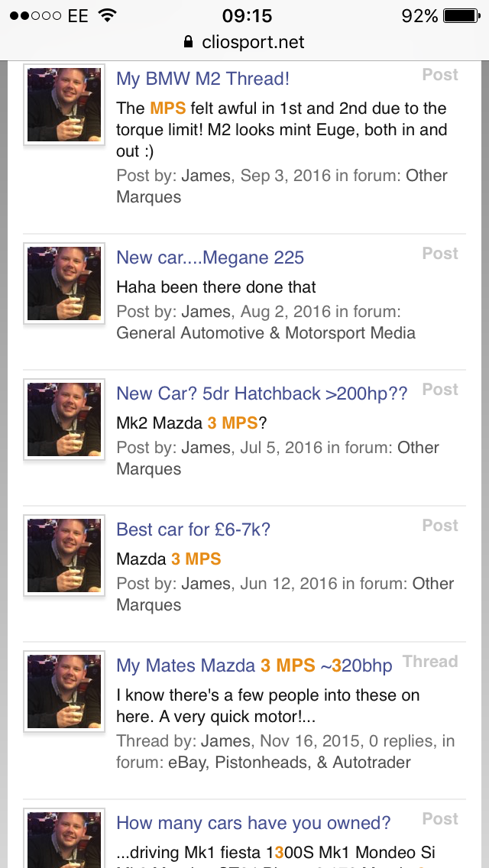This screenshot has height=868, width=489.
Task: Open 'General Automotive & Motorsport Media' forum link
Action: click(266, 332)
